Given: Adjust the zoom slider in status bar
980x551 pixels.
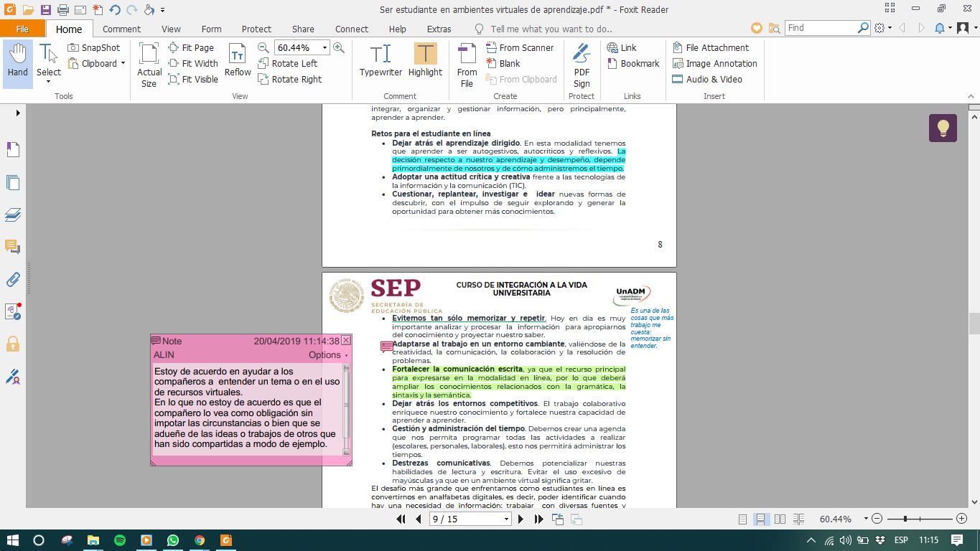Looking at the screenshot, I should tap(905, 519).
